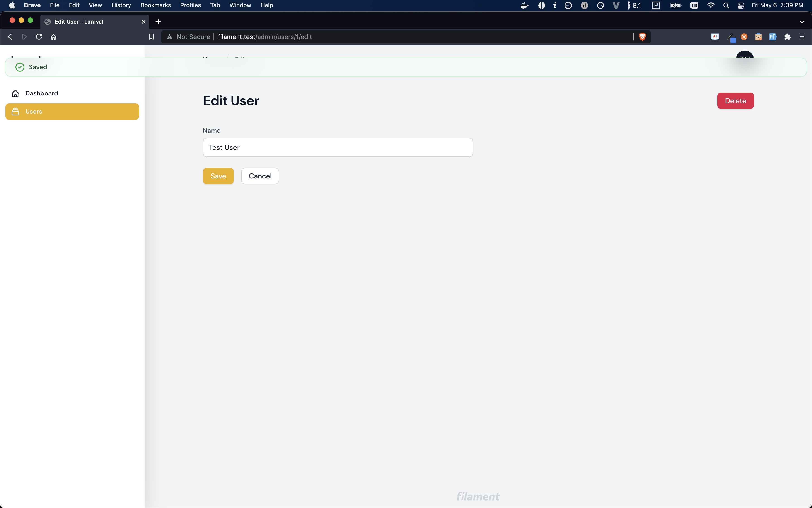The width and height of the screenshot is (812, 508).
Task: Open Brave Shields lion icon
Action: tap(642, 37)
